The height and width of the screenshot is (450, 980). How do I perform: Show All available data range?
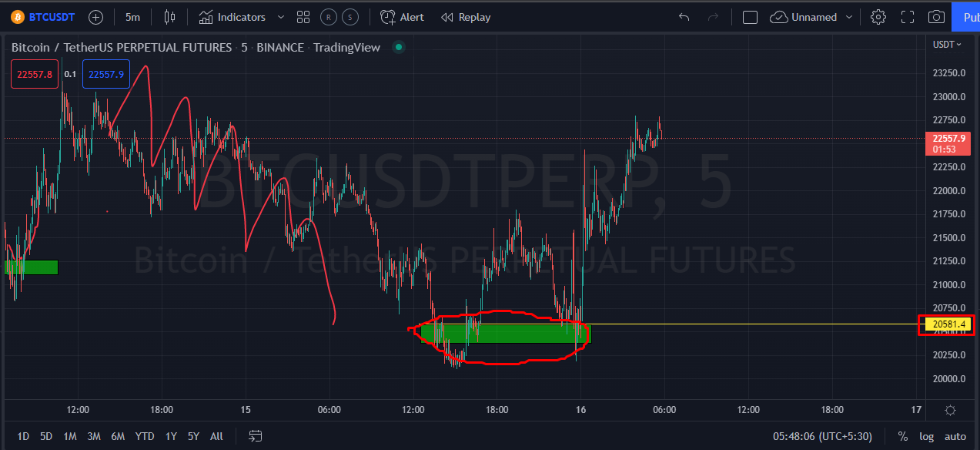pos(216,436)
